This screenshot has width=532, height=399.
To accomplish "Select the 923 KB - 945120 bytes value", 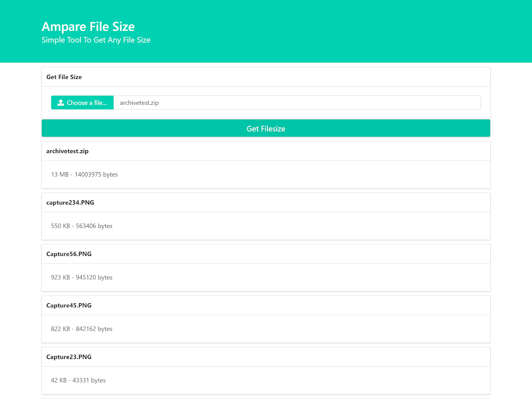I will tap(82, 277).
